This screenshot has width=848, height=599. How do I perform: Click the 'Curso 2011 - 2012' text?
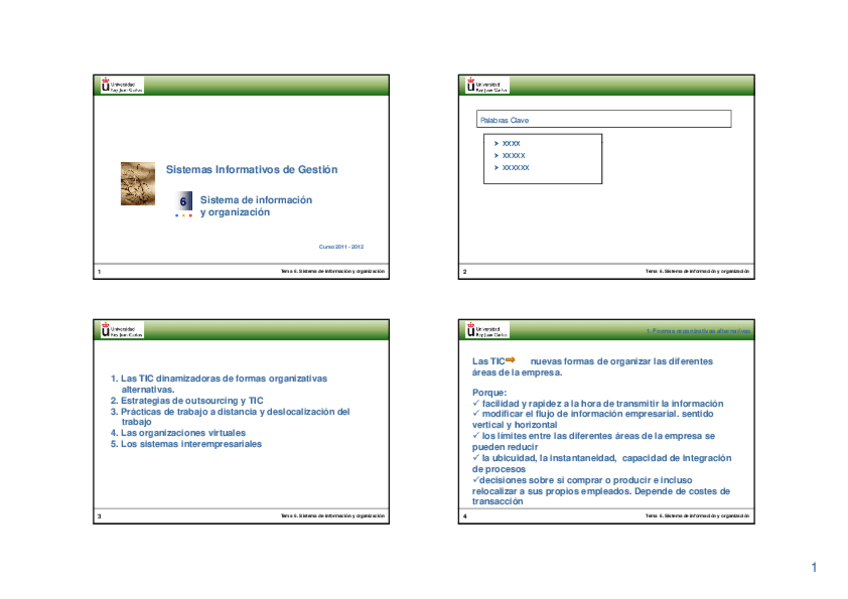tap(341, 247)
